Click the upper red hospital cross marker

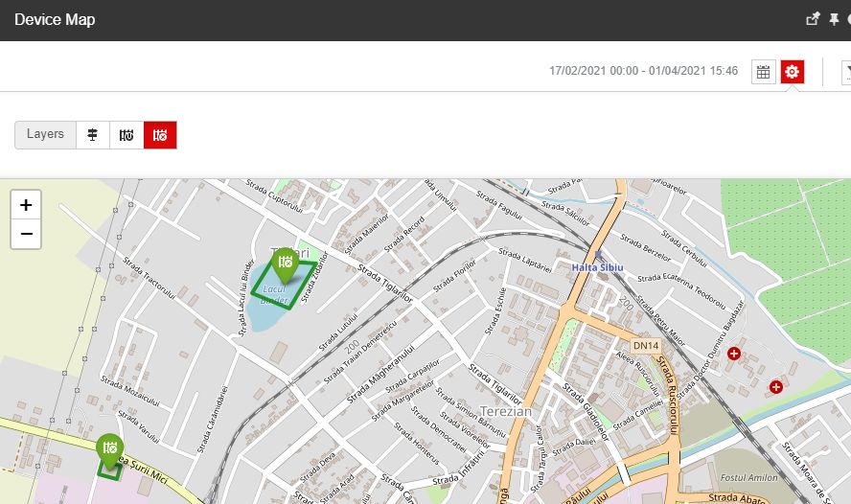pyautogui.click(x=734, y=354)
